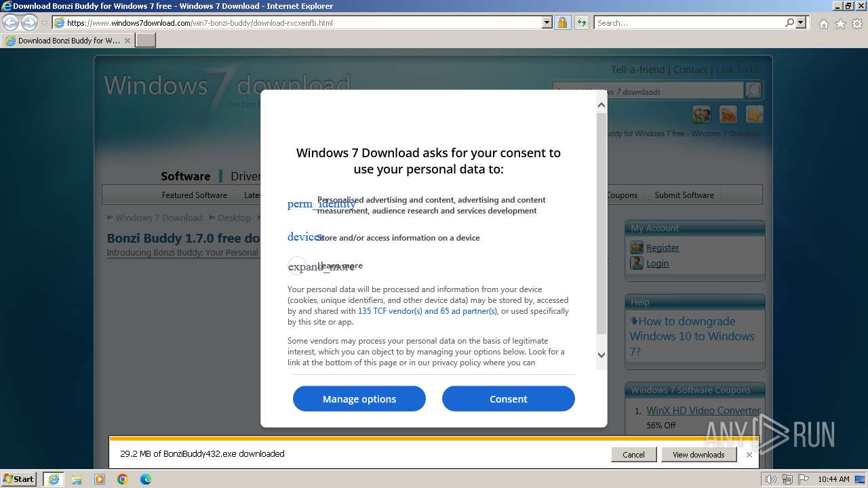Open Internet Explorer taskbar icon
Screen dimensions: 868x488
(x=53, y=479)
